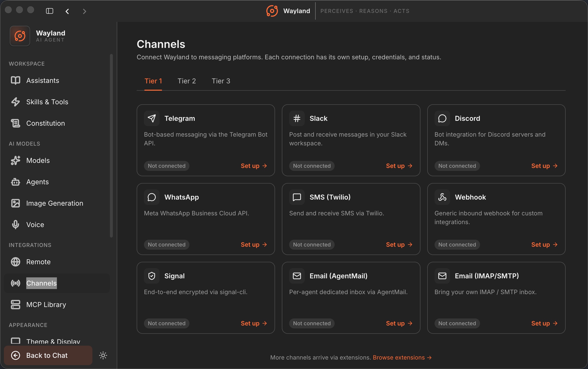Screen dimensions: 588x369
Task: Click the Channels broadcast icon
Action: pyautogui.click(x=16, y=283)
